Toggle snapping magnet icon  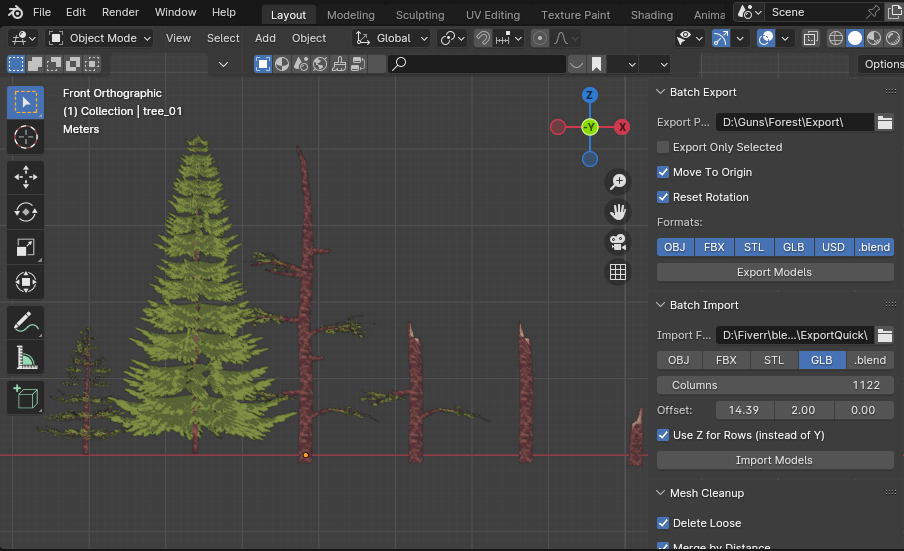click(483, 38)
